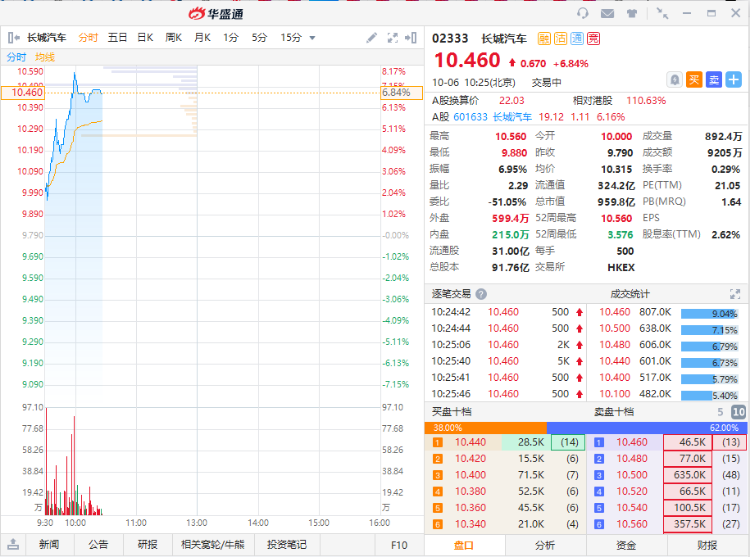This screenshot has height=557, width=750.
Task: Expand the 成交统计 panel fullscreen
Action: [736, 294]
